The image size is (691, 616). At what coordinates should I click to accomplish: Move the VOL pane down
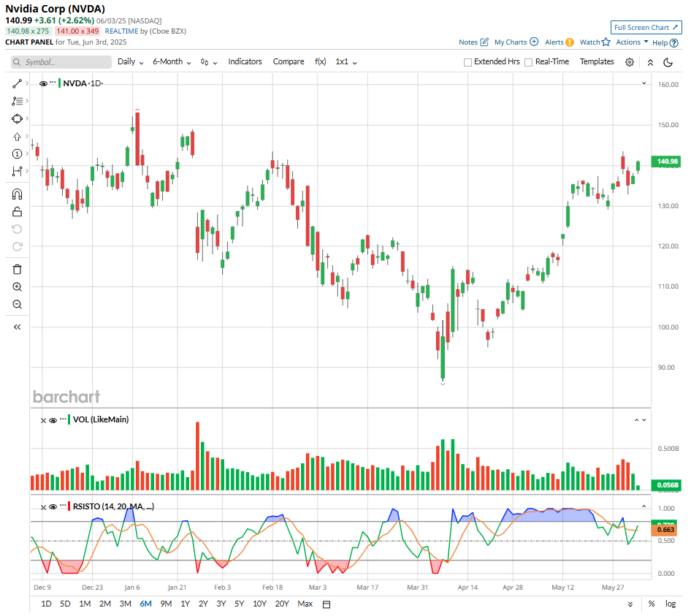pyautogui.click(x=644, y=420)
